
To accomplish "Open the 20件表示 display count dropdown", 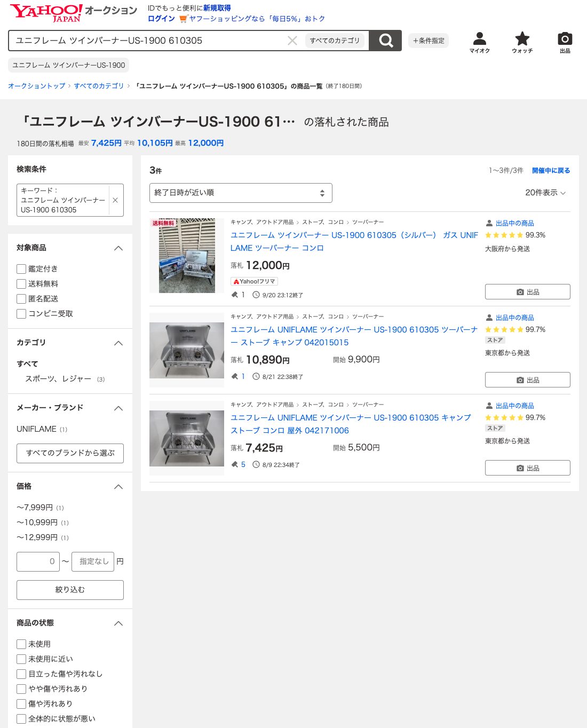I will point(545,193).
